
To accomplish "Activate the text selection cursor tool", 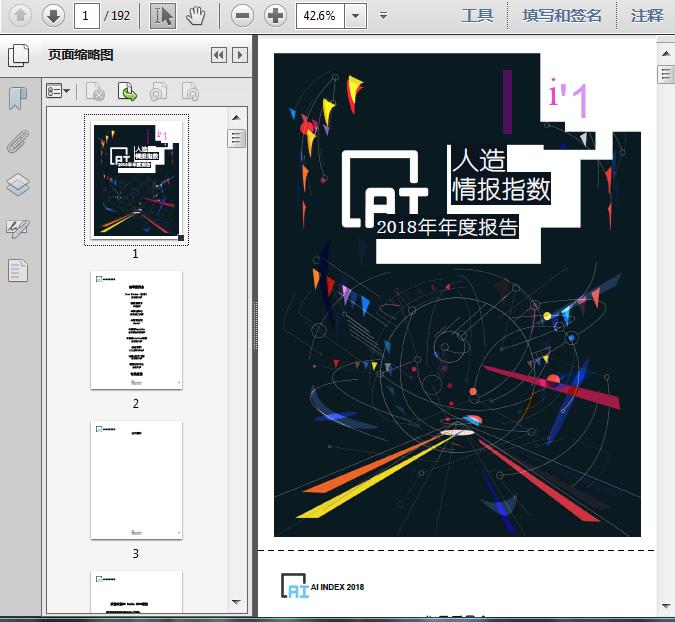I will [x=163, y=15].
